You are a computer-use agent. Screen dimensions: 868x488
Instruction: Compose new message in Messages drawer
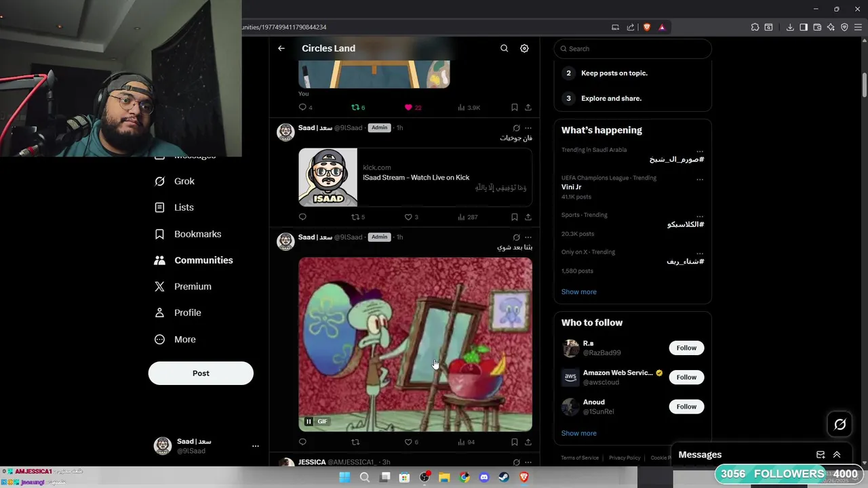tap(821, 455)
